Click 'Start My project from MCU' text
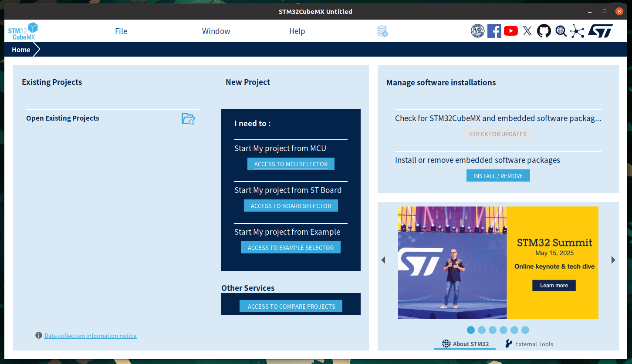Image resolution: width=632 pixels, height=364 pixels. (280, 148)
